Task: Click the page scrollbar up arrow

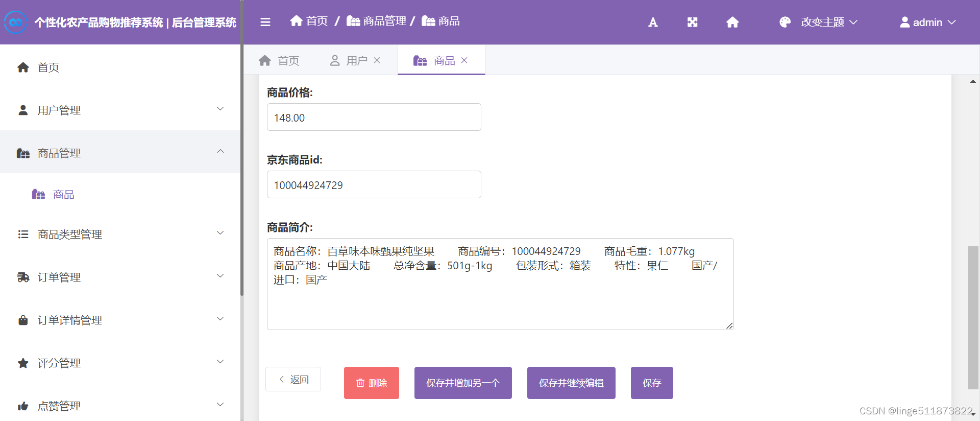Action: point(973,81)
